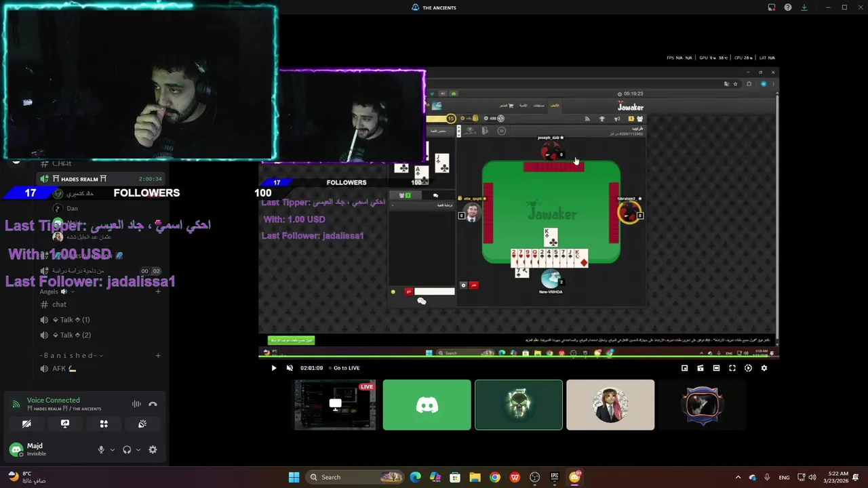
Task: Open OBS Studio from taskbar
Action: (535, 477)
